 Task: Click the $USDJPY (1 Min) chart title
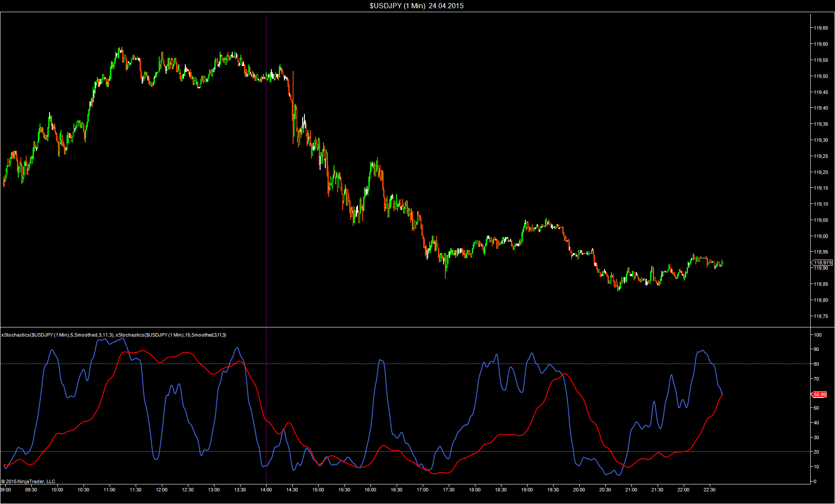coord(417,6)
